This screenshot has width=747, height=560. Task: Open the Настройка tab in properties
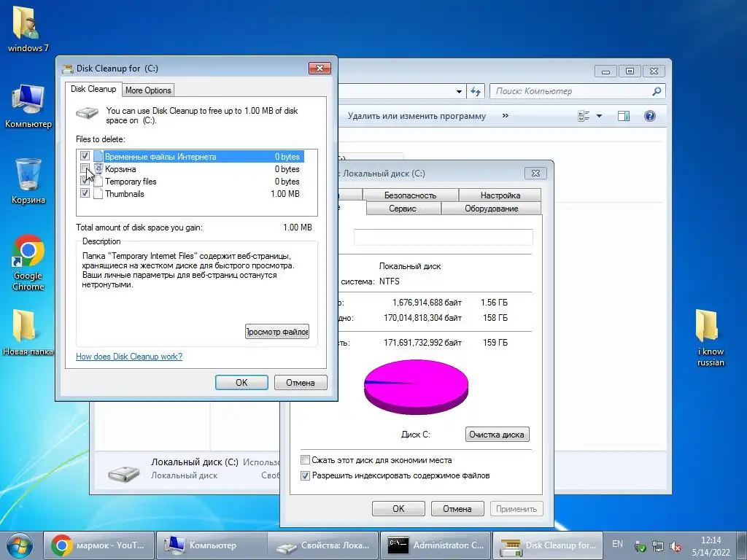click(x=500, y=195)
